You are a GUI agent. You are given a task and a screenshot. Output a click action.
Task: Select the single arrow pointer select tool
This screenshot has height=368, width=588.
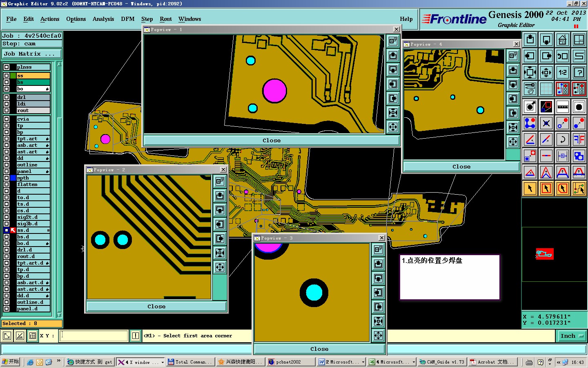(530, 188)
